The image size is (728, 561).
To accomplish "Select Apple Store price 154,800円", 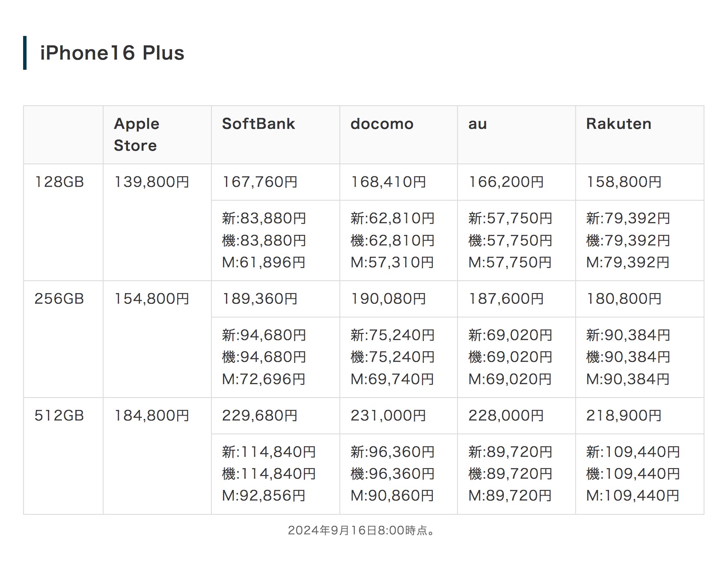I will pos(152,299).
